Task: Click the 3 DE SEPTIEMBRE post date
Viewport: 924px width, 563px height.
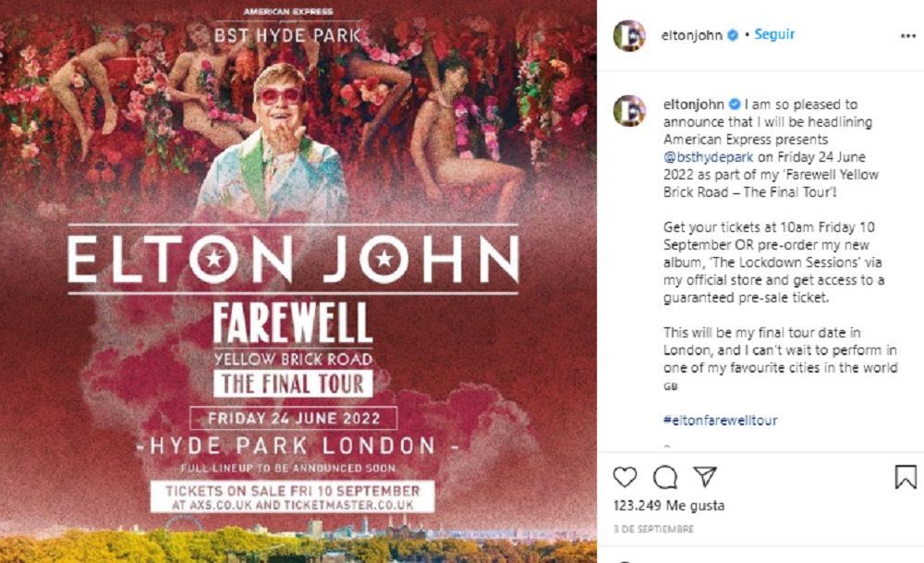Action: [654, 529]
